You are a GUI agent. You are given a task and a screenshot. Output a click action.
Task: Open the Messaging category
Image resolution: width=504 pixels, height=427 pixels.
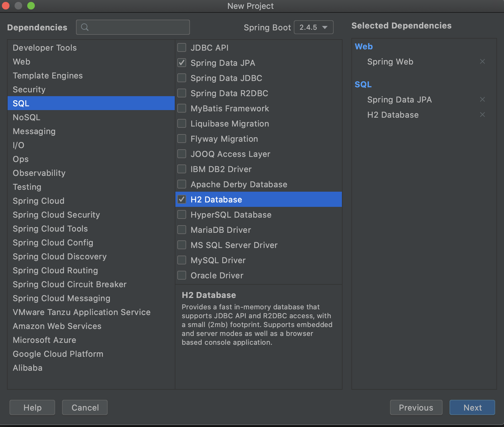tap(91, 131)
